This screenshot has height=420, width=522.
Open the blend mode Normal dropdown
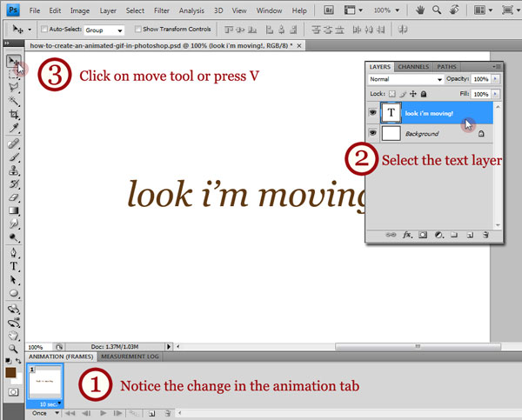point(405,79)
